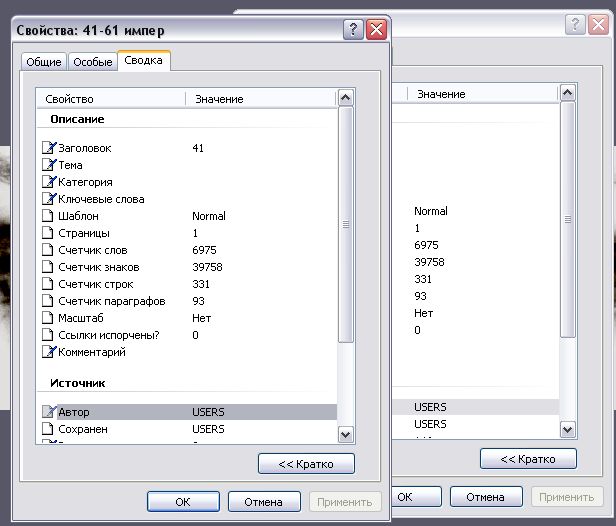Click Отмена in the front properties dialog
616x526 pixels.
click(264, 502)
